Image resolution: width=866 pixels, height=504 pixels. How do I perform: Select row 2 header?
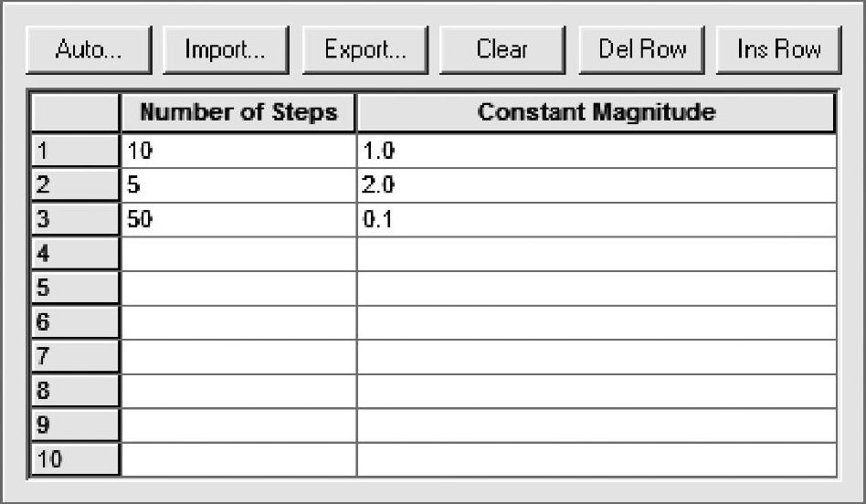pos(75,185)
